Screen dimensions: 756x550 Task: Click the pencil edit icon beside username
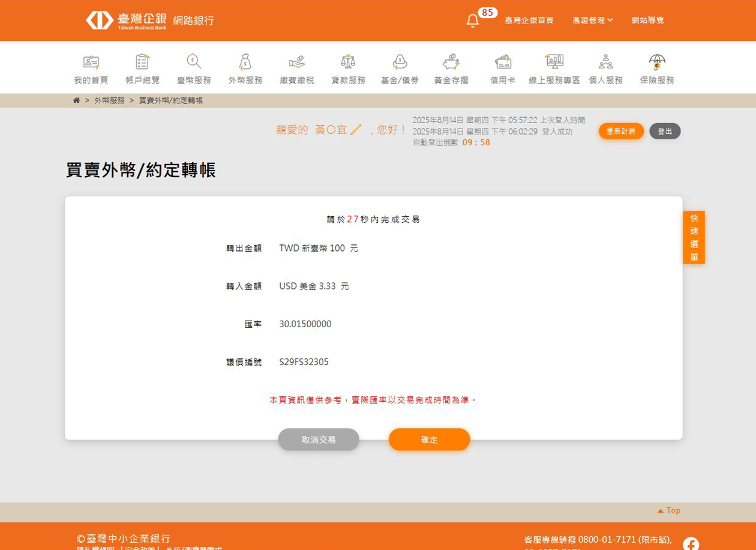[x=356, y=130]
